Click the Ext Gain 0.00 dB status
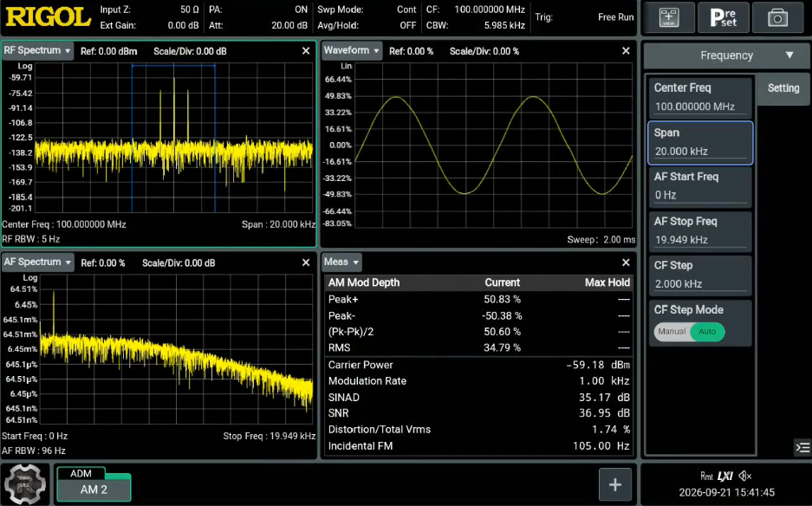The width and height of the screenshot is (812, 506). tap(149, 25)
